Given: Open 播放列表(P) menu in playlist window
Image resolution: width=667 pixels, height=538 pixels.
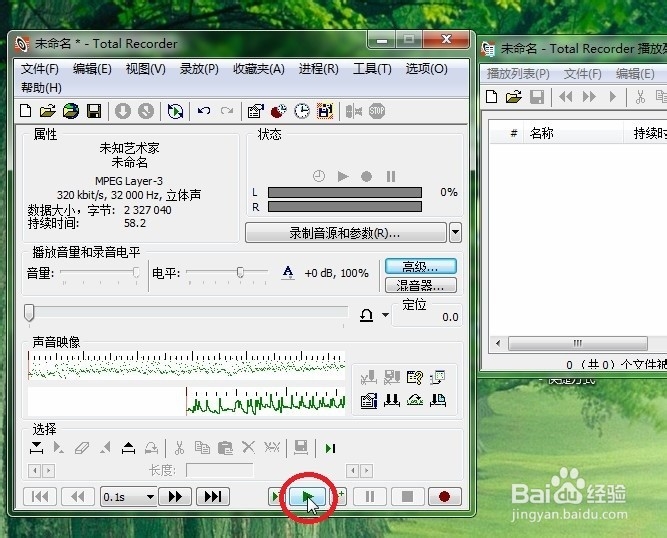Looking at the screenshot, I should click(x=518, y=74).
